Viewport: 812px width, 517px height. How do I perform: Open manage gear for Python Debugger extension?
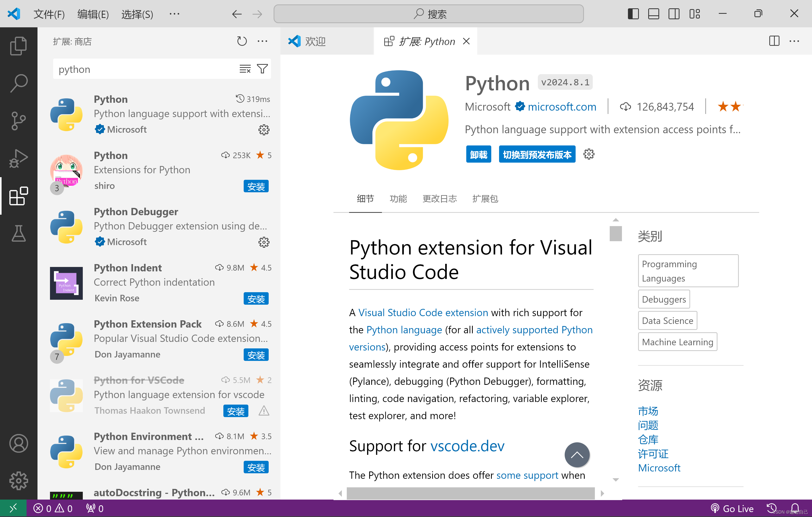click(264, 242)
